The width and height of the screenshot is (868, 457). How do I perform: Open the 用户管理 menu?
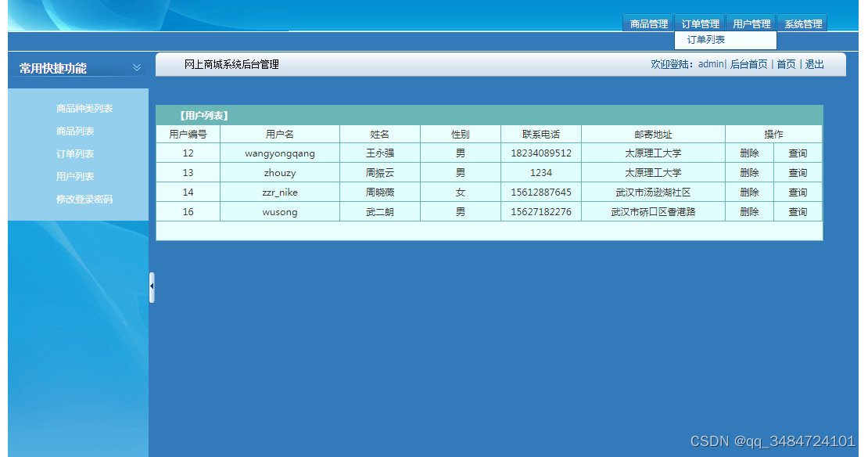pos(751,23)
